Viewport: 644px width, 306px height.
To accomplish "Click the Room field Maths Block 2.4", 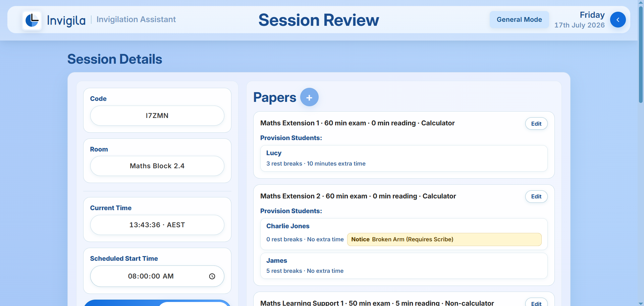I will (x=157, y=166).
